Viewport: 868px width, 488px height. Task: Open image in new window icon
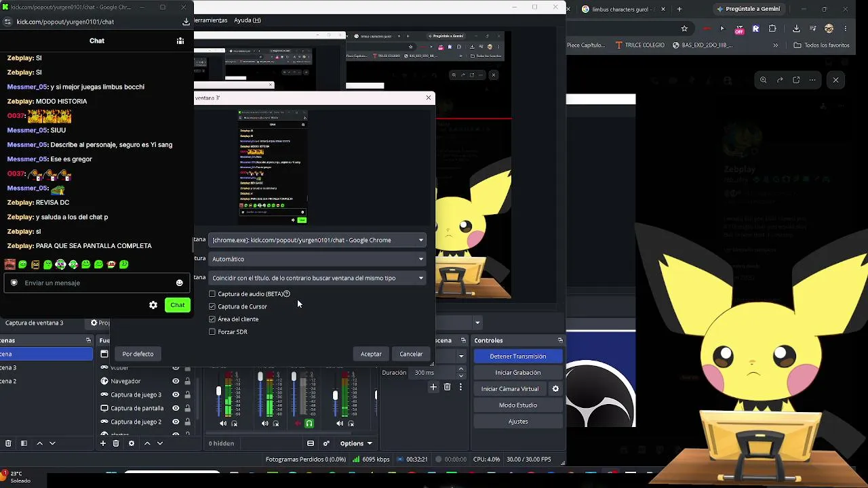796,80
